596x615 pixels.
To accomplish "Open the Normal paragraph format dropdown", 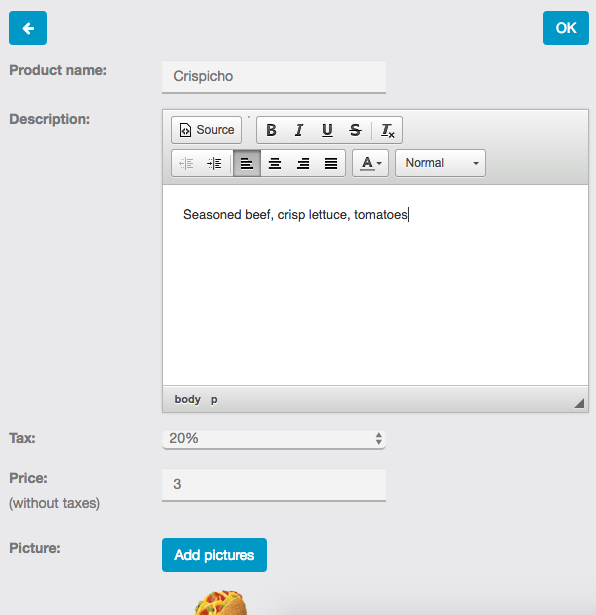I will coord(440,163).
